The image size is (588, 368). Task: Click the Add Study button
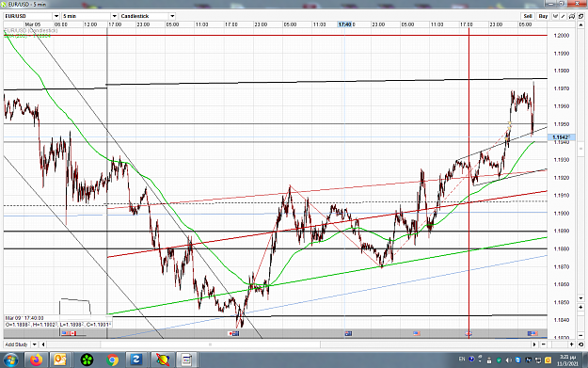[17, 344]
